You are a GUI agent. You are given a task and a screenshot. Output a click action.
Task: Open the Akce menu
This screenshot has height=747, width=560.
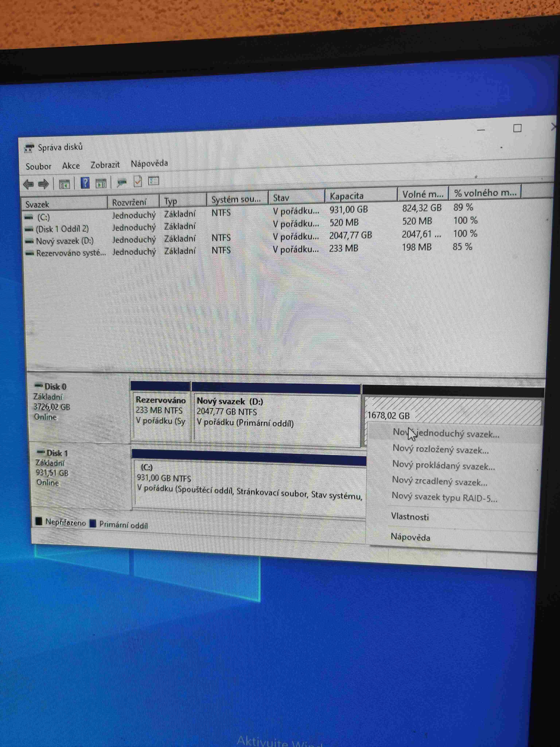pos(71,166)
